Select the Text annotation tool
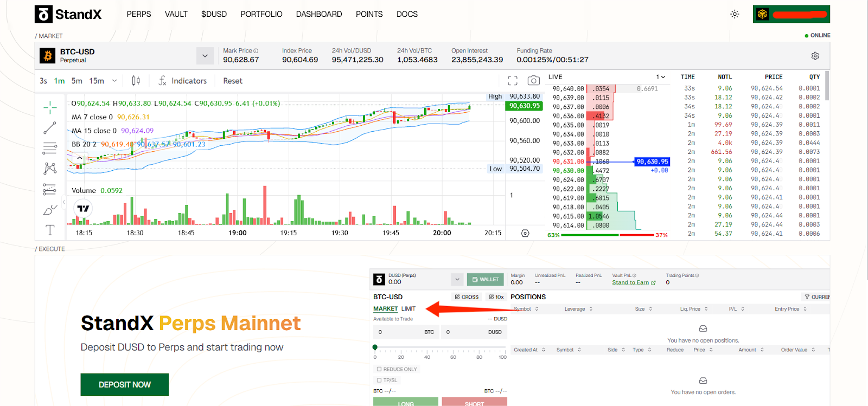Image resolution: width=868 pixels, height=406 pixels. (x=50, y=230)
